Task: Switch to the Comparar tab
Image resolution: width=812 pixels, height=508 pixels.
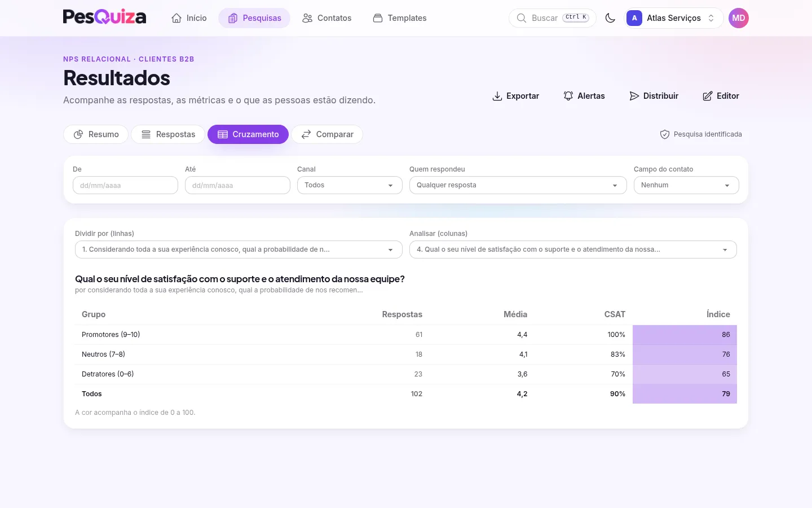Action: click(327, 134)
